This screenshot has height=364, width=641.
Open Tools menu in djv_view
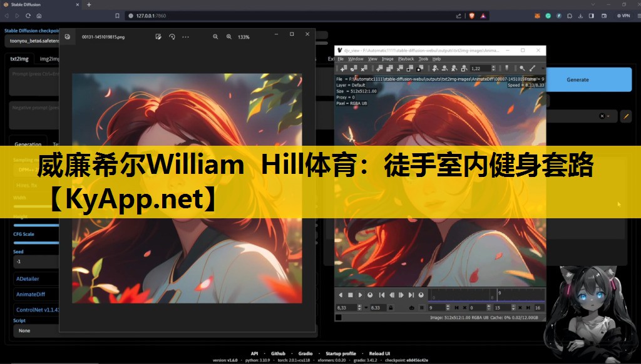click(x=423, y=59)
